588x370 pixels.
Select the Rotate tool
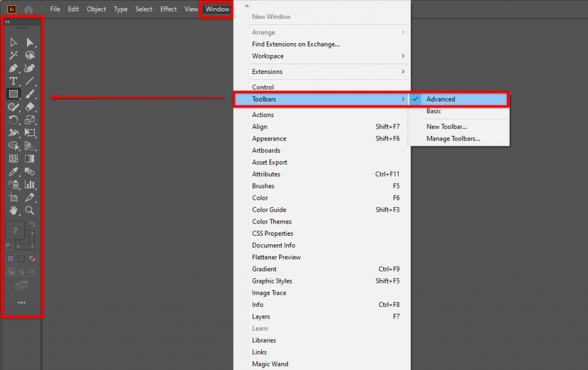tap(14, 120)
